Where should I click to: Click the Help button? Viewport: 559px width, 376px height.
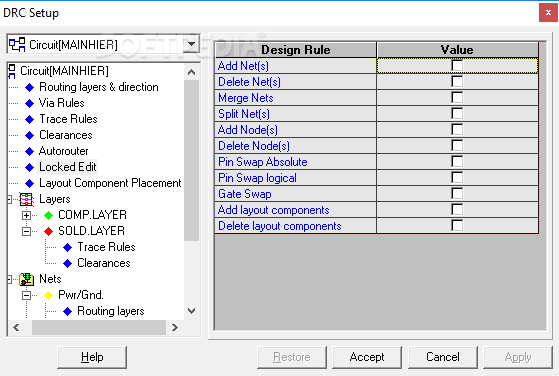(92, 357)
